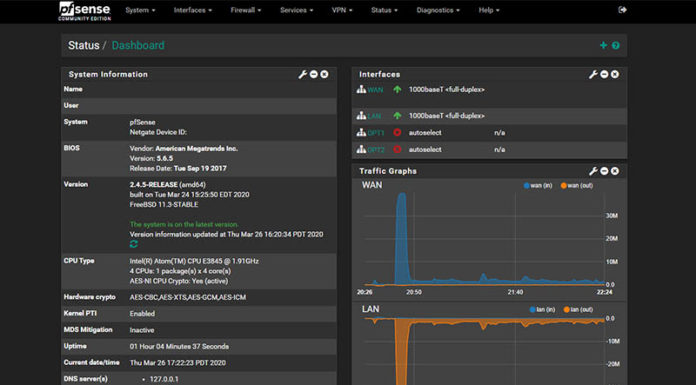Click the logout icon in navbar

click(622, 10)
